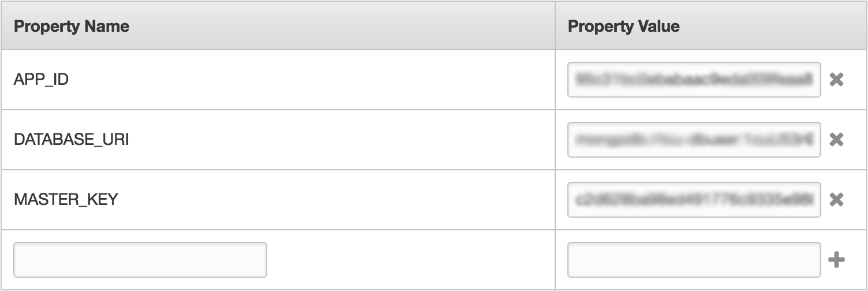Select the MASTER_KEY property name label

[66, 200]
